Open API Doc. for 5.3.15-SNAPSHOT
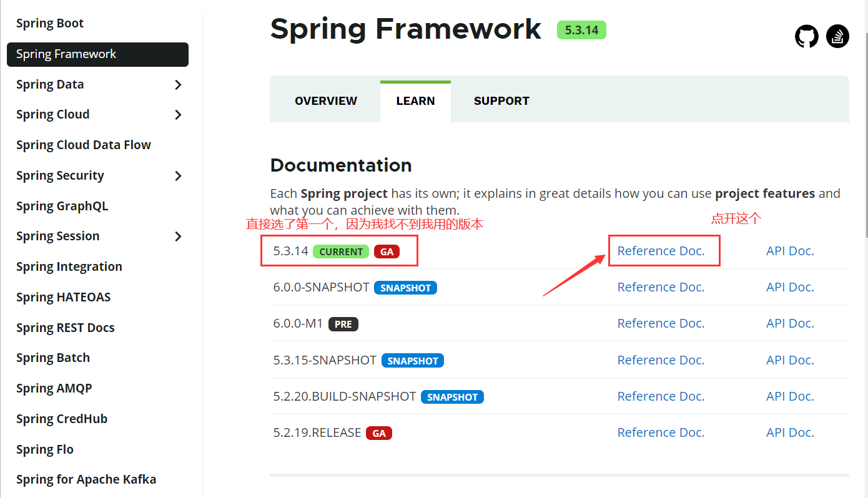This screenshot has width=868, height=498. [790, 360]
